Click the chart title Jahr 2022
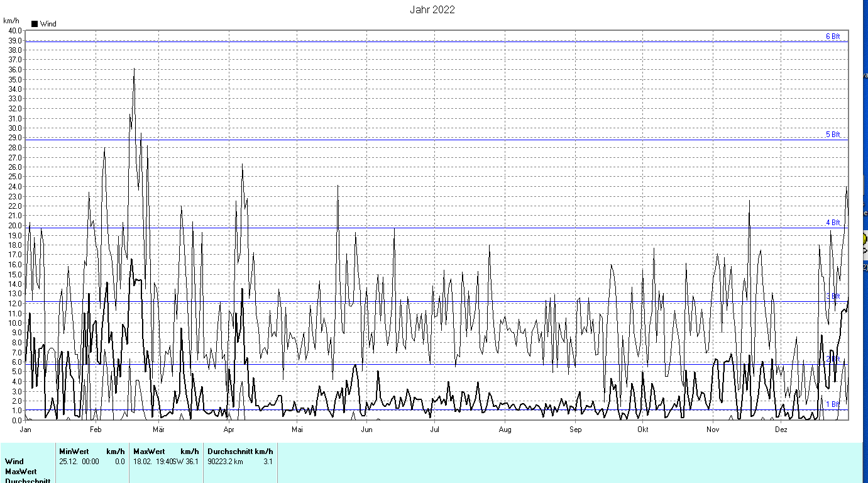Image resolution: width=868 pixels, height=483 pixels. pyautogui.click(x=432, y=9)
